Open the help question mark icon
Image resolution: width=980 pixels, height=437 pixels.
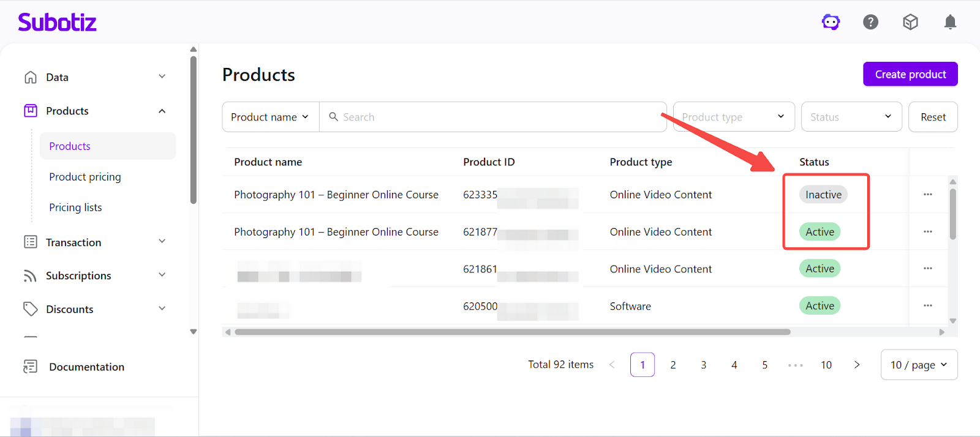click(870, 23)
